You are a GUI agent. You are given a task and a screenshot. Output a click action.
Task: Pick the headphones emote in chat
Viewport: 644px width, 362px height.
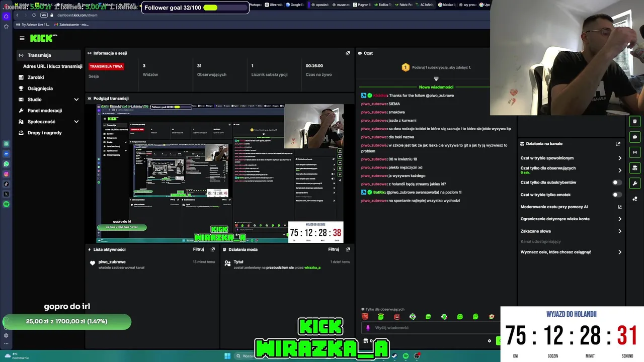point(413,317)
